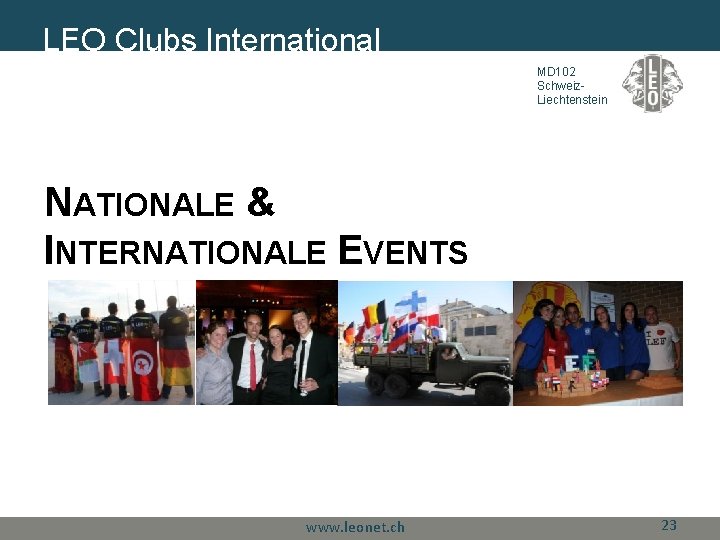
Task: Click the 'MD102 Schweiz-Liechtenstein' text
Action: (572, 86)
